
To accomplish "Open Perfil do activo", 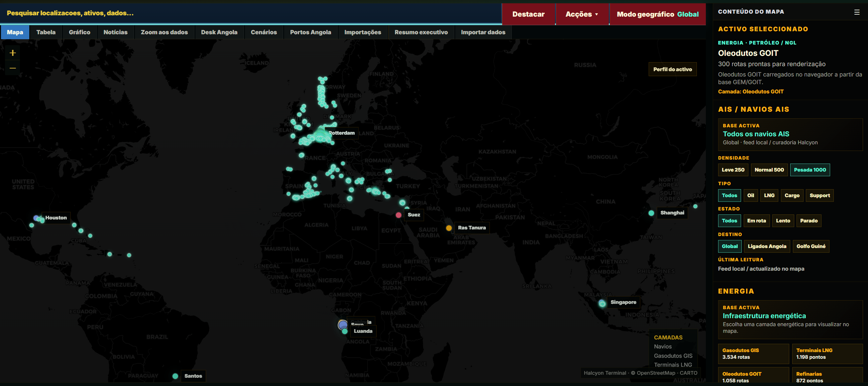I will click(672, 69).
